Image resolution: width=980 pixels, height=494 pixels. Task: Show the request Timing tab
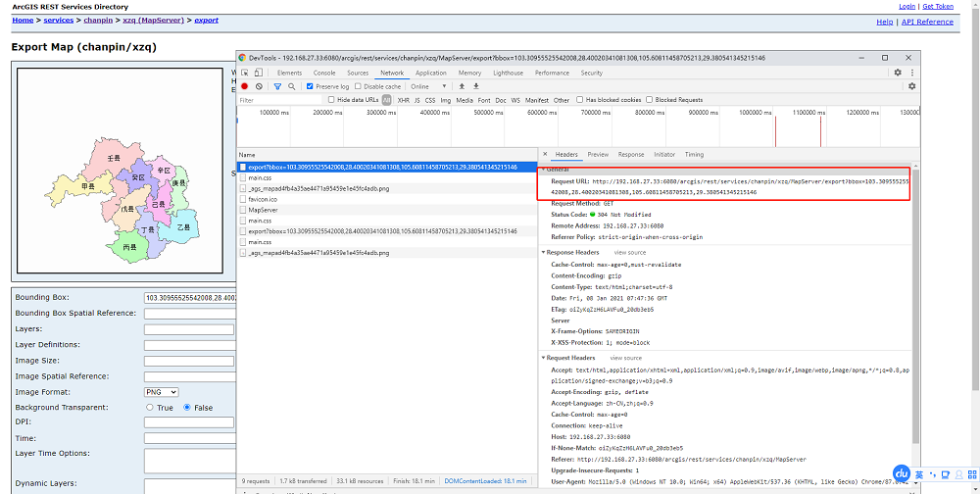coord(694,155)
